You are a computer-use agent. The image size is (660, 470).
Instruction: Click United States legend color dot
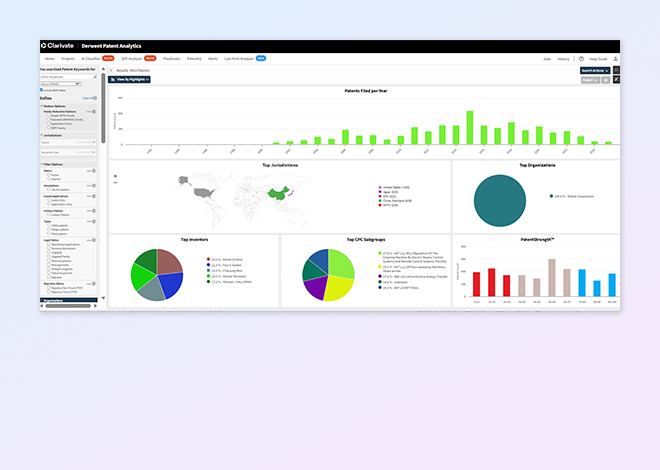(x=380, y=187)
